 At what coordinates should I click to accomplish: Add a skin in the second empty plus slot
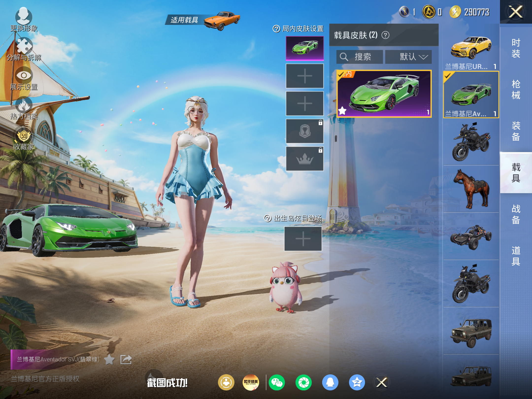pos(305,103)
